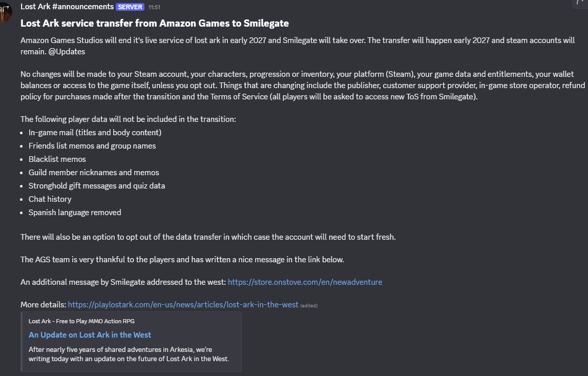
Task: Click the @Updates role mention
Action: (x=67, y=52)
